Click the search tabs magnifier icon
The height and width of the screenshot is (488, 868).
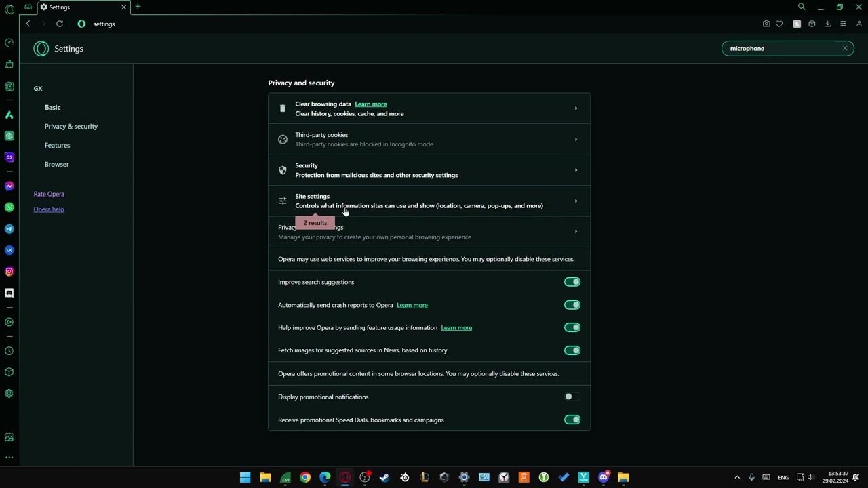point(802,7)
